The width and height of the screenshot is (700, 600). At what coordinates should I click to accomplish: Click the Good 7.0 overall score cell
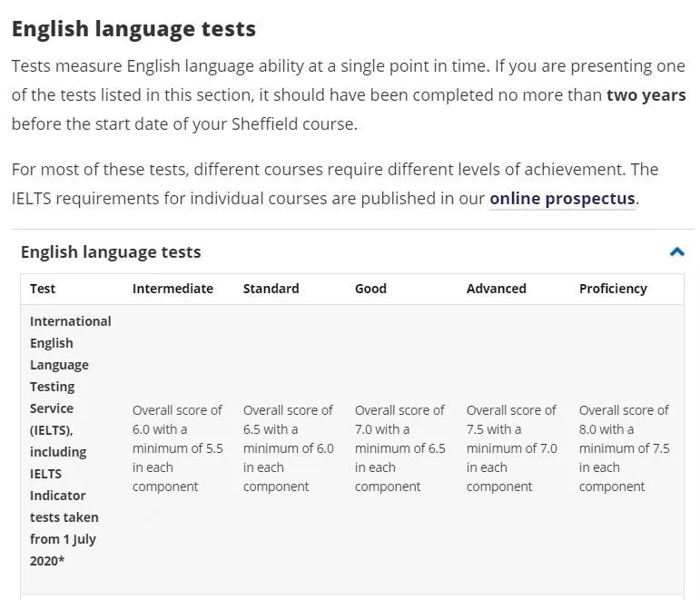(x=399, y=448)
